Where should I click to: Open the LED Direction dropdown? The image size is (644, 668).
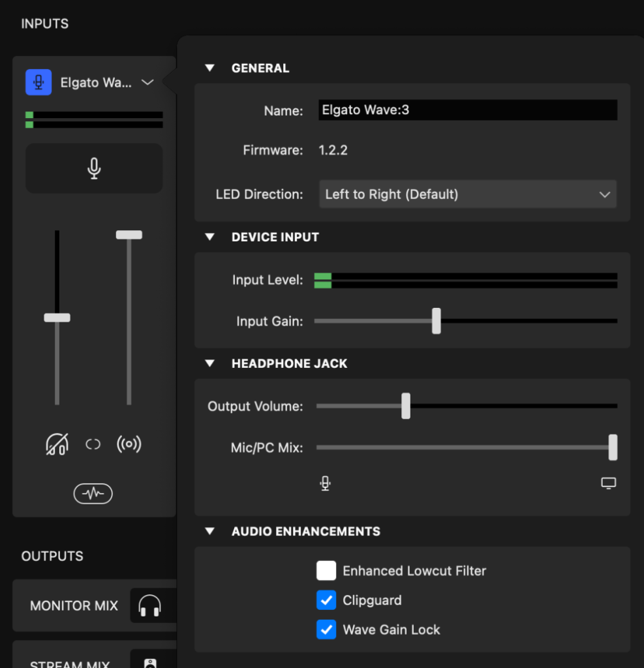point(468,194)
